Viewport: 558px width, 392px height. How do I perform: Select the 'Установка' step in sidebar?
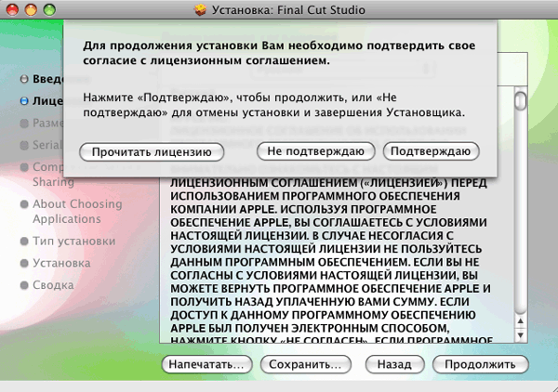(61, 264)
